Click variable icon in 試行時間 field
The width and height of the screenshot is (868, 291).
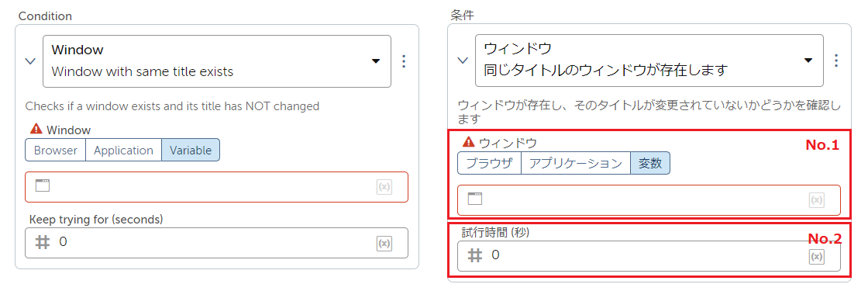(x=816, y=256)
